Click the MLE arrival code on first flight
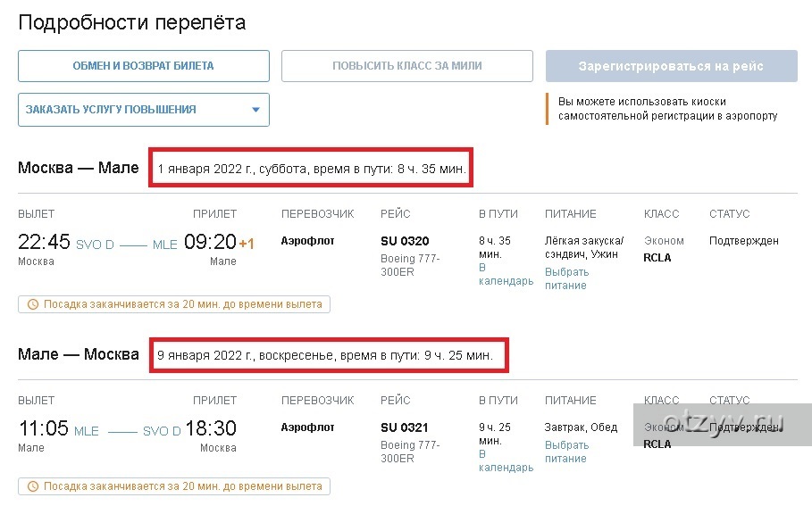 [x=165, y=245]
